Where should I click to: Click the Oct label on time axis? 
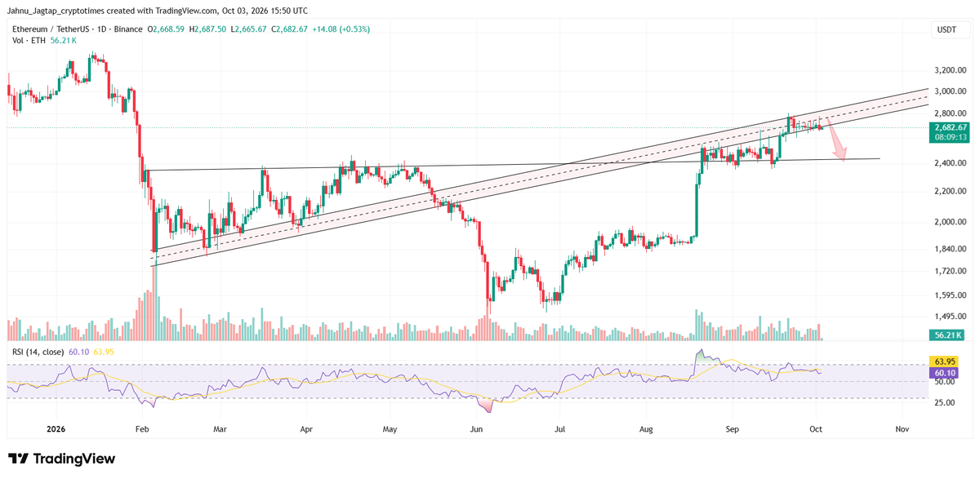817,428
